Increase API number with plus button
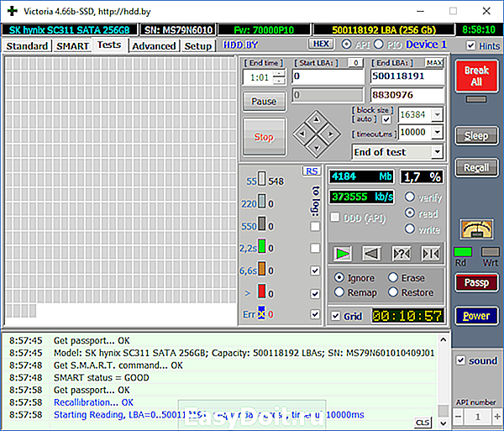The image size is (504, 431). [x=497, y=417]
